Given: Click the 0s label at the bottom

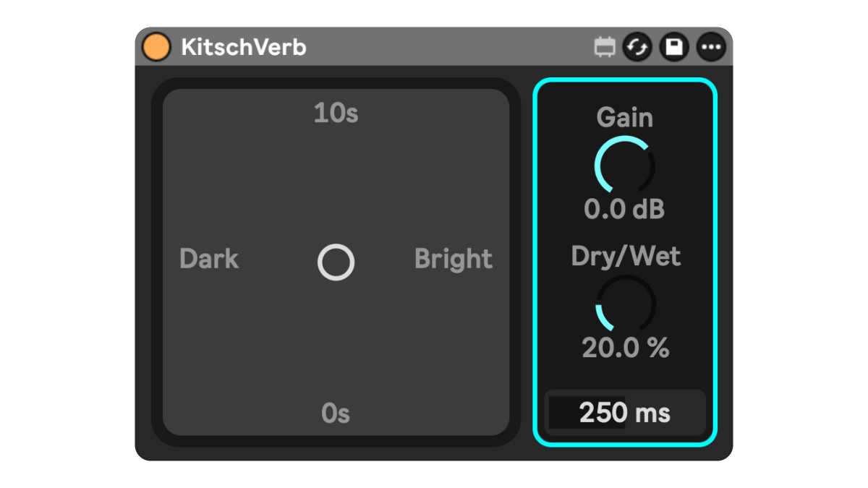Looking at the screenshot, I should (x=336, y=414).
